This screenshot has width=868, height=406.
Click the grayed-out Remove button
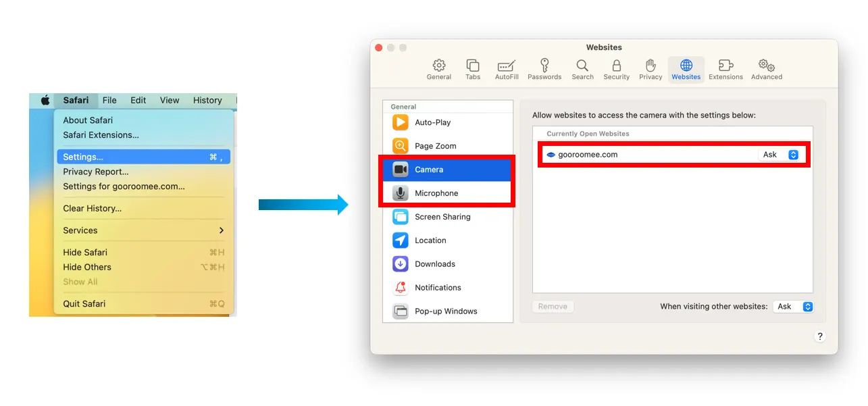pyautogui.click(x=553, y=307)
